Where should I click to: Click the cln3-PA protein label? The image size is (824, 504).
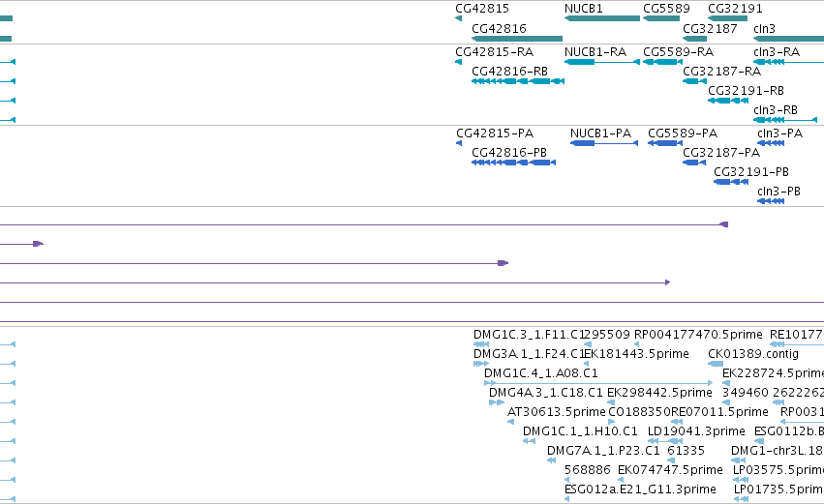click(779, 133)
